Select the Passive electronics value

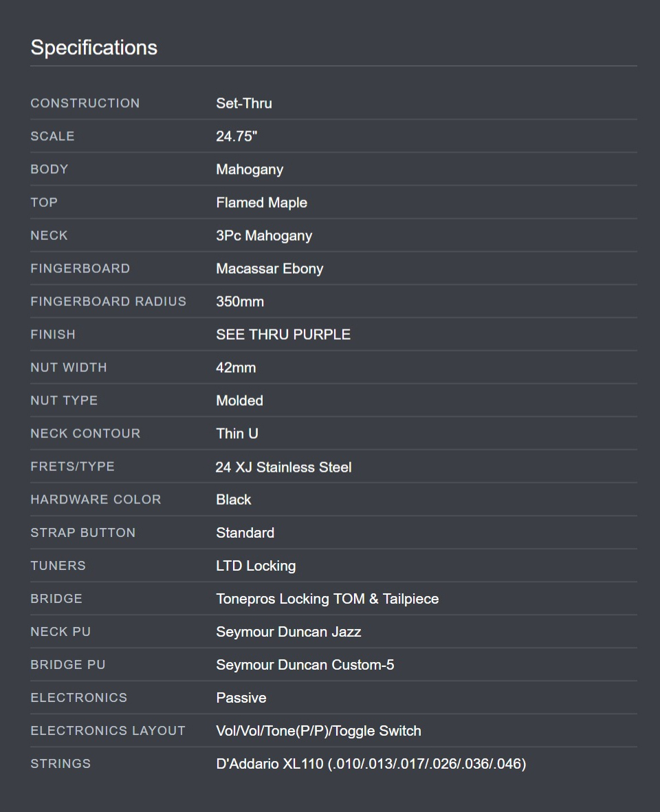coord(241,698)
